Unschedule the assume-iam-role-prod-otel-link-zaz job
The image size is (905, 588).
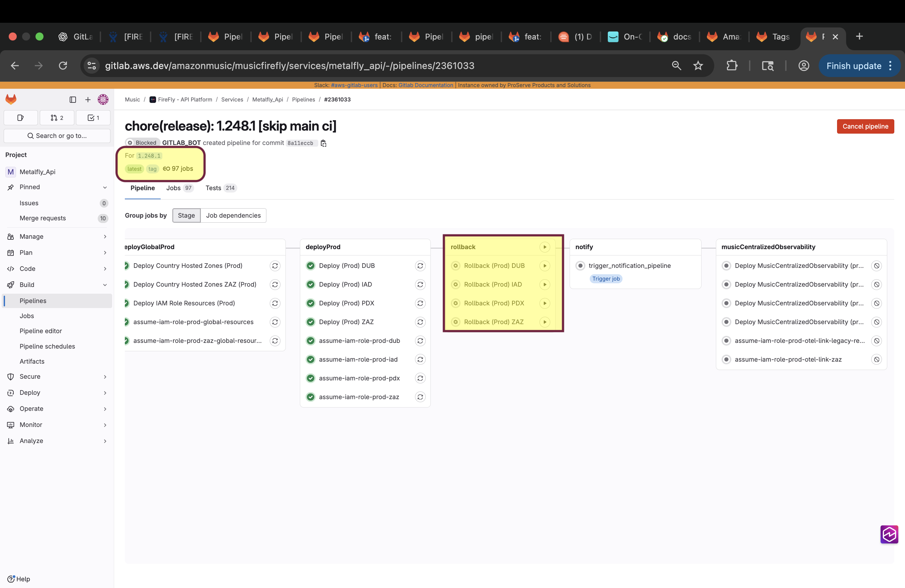(876, 359)
